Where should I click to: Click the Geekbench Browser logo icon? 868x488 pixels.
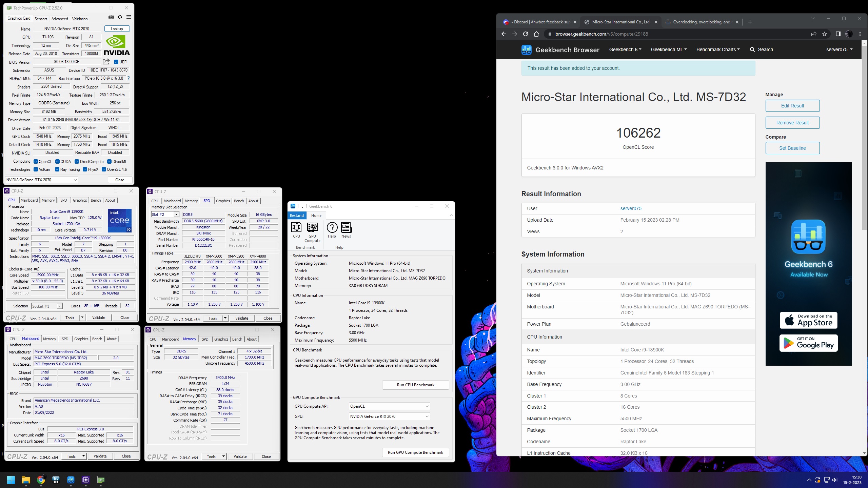[x=526, y=50]
